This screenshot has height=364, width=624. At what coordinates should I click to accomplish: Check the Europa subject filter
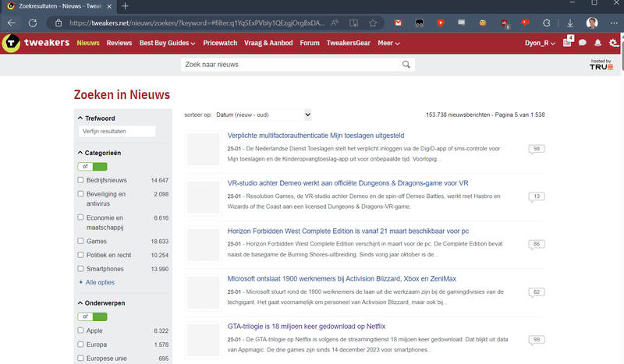coord(81,344)
